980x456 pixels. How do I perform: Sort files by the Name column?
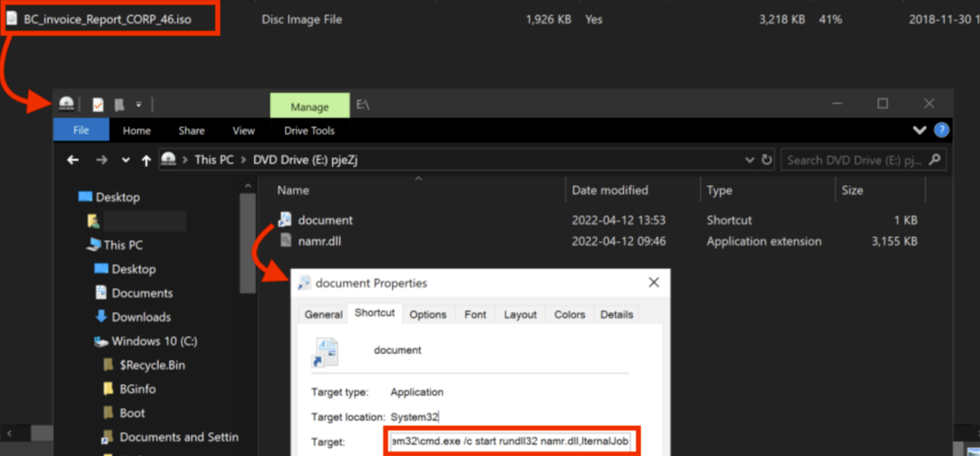293,190
